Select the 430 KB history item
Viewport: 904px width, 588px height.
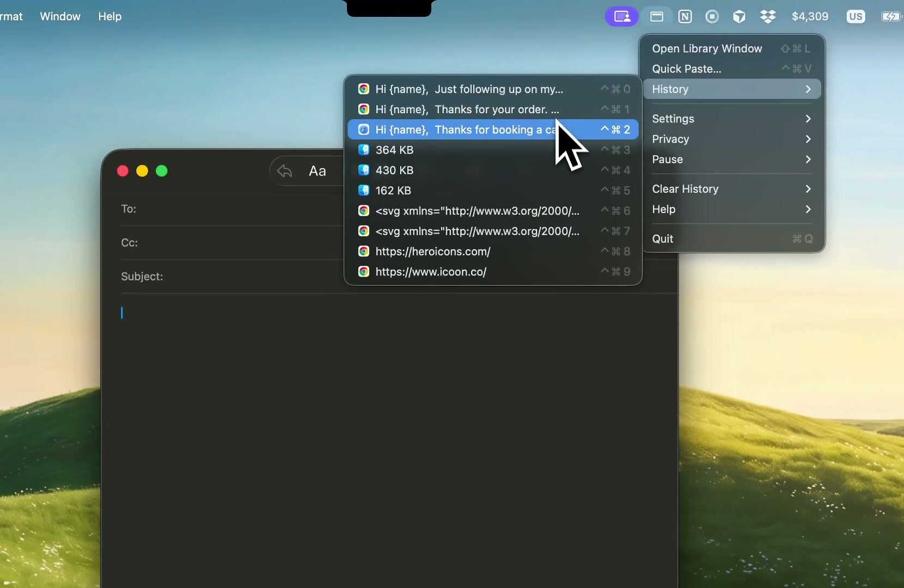[493, 170]
